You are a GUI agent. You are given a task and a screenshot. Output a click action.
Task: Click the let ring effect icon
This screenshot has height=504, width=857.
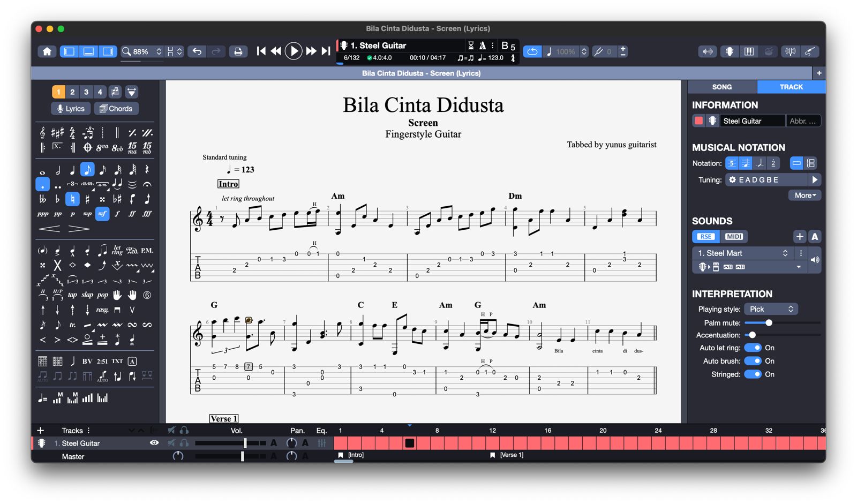(x=117, y=250)
